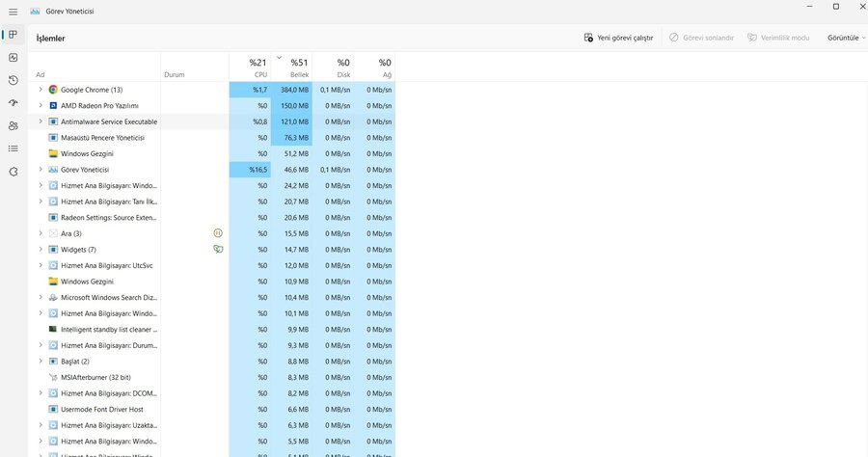Click the 8,3 MB memory cell for MSIAfterburner
The image size is (868, 457).
click(291, 377)
